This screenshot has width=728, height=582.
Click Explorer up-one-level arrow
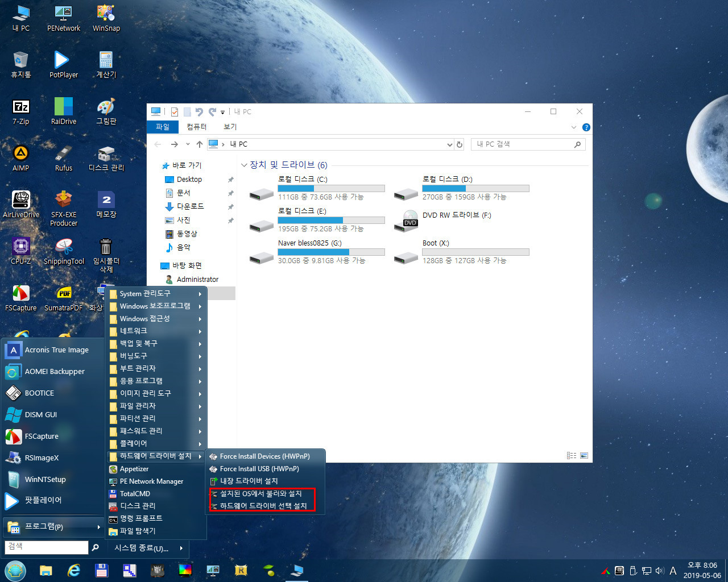click(x=200, y=144)
